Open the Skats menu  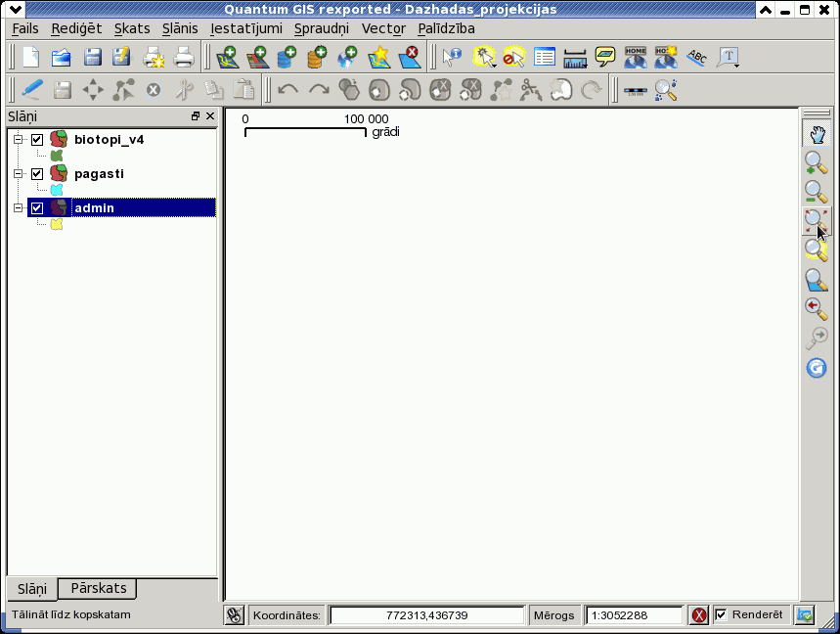[x=132, y=28]
